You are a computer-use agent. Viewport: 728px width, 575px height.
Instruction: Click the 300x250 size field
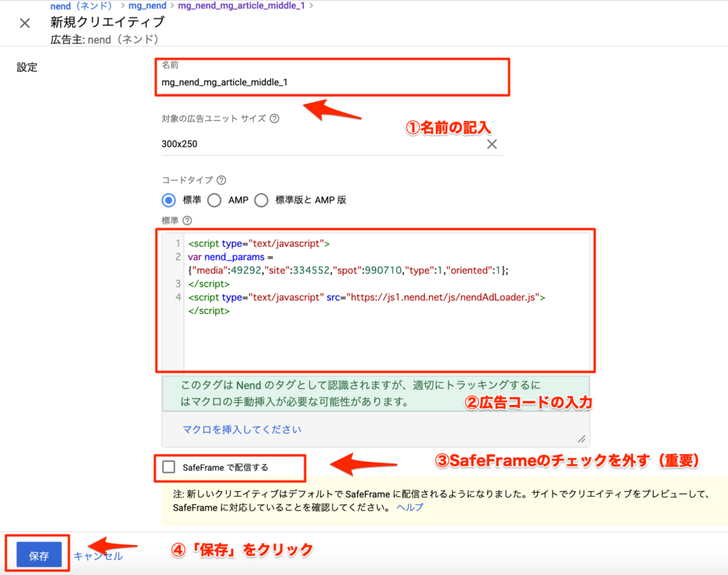pyautogui.click(x=332, y=144)
